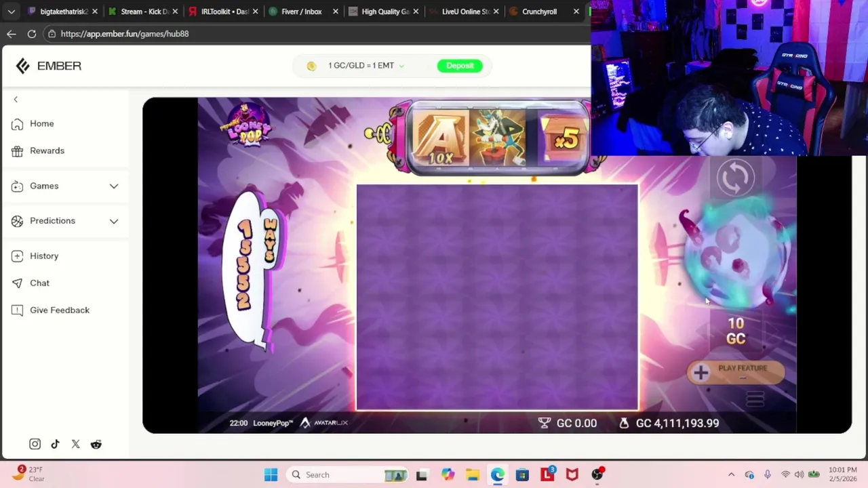868x488 pixels.
Task: Expand the Predictions menu
Action: (x=65, y=221)
